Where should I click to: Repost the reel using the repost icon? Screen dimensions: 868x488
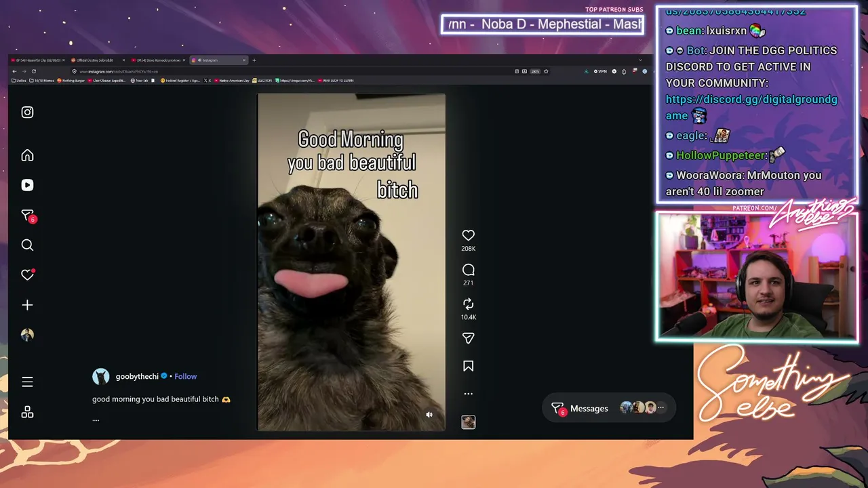468,304
